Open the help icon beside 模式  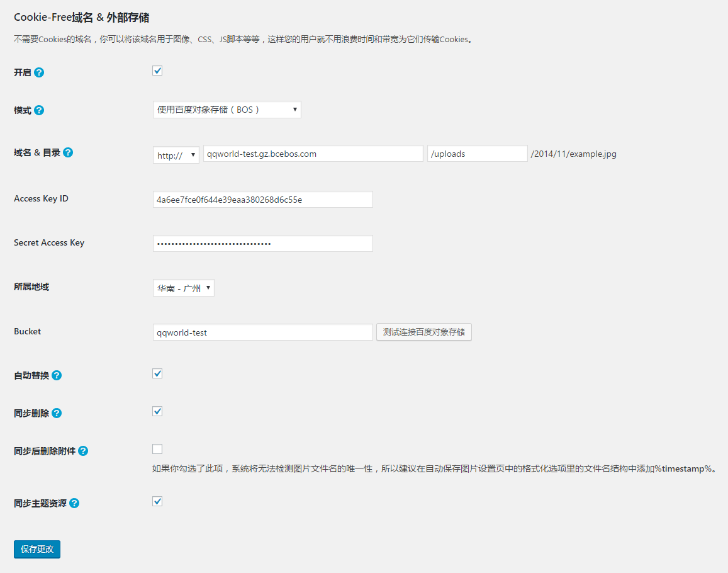point(39,110)
